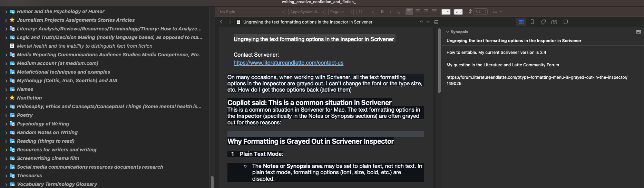Screen dimensions: 644x188
Task: Open the Metadata tag tab in Inspector
Action: pos(543,22)
